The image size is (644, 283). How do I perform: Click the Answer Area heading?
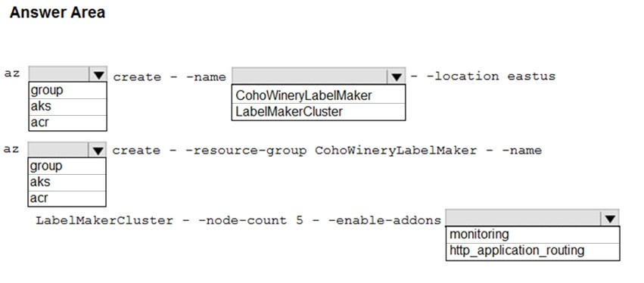(58, 12)
